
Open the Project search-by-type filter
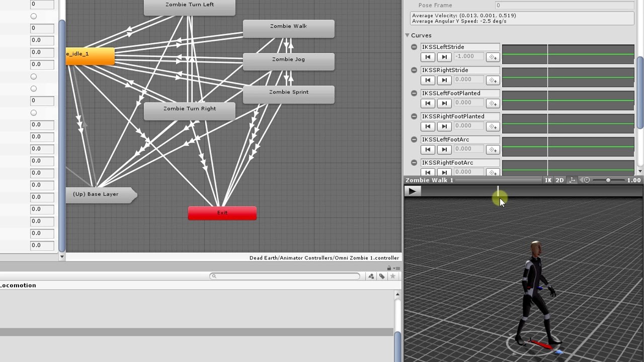point(371,276)
